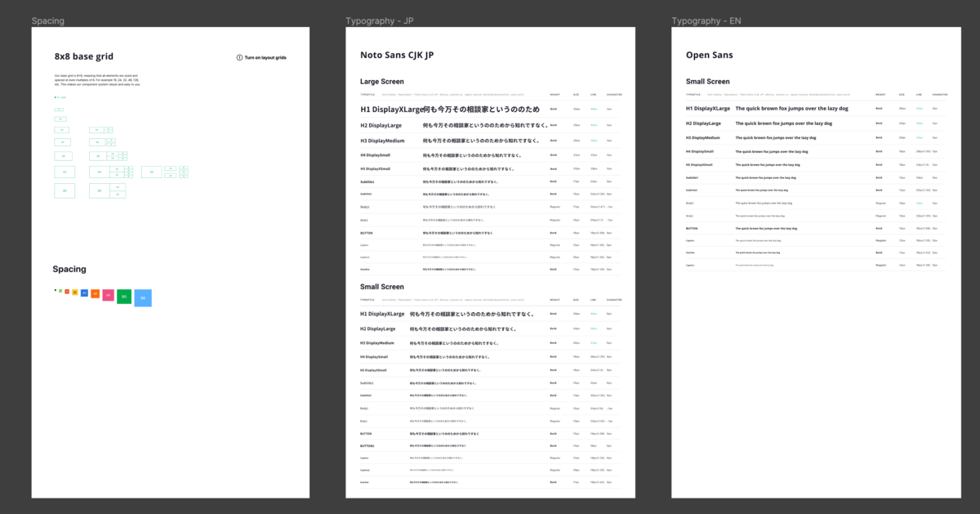Click the 'Small Screen' heading in the EN frame
Image resolution: width=980 pixels, height=514 pixels.
pos(708,82)
